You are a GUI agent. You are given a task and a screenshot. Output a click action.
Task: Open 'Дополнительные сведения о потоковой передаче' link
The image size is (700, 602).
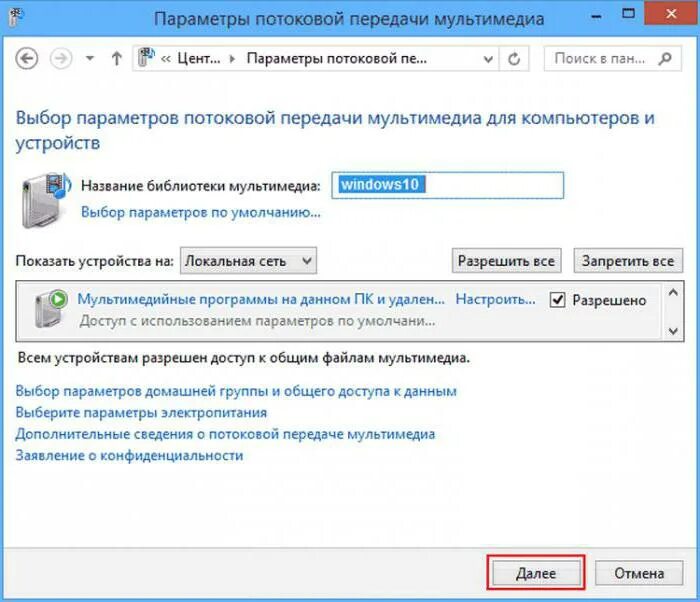pyautogui.click(x=225, y=434)
